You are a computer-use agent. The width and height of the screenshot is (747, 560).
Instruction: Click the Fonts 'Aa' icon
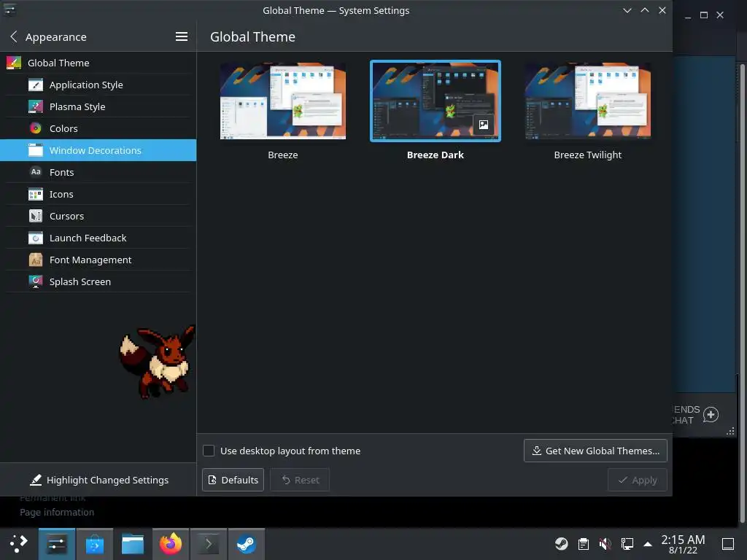(x=36, y=172)
